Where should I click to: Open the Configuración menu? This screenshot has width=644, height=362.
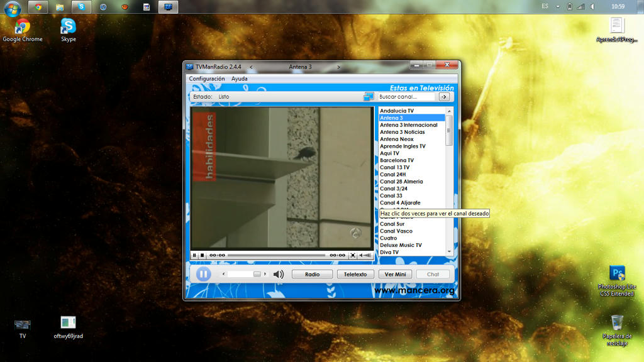pyautogui.click(x=207, y=79)
